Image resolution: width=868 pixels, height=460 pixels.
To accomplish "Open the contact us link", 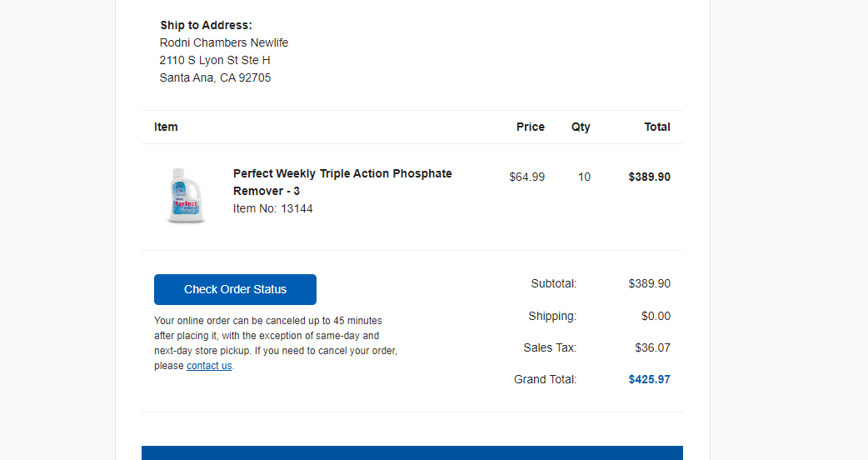I will [209, 365].
